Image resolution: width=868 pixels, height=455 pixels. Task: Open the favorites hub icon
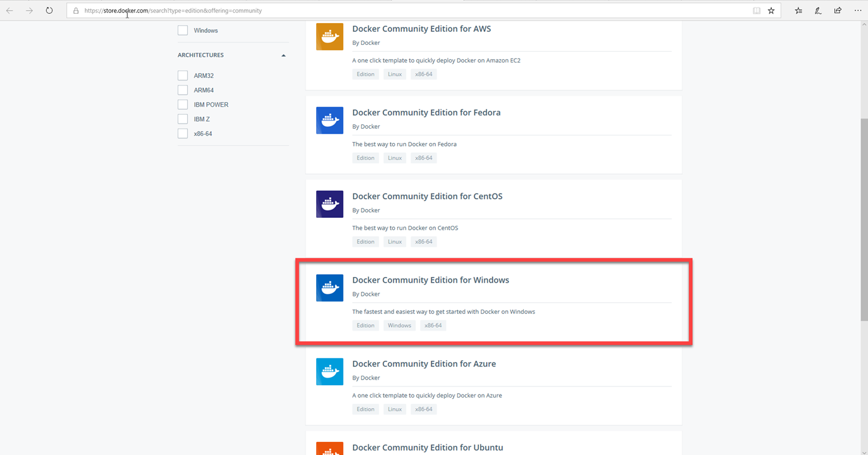(x=798, y=11)
